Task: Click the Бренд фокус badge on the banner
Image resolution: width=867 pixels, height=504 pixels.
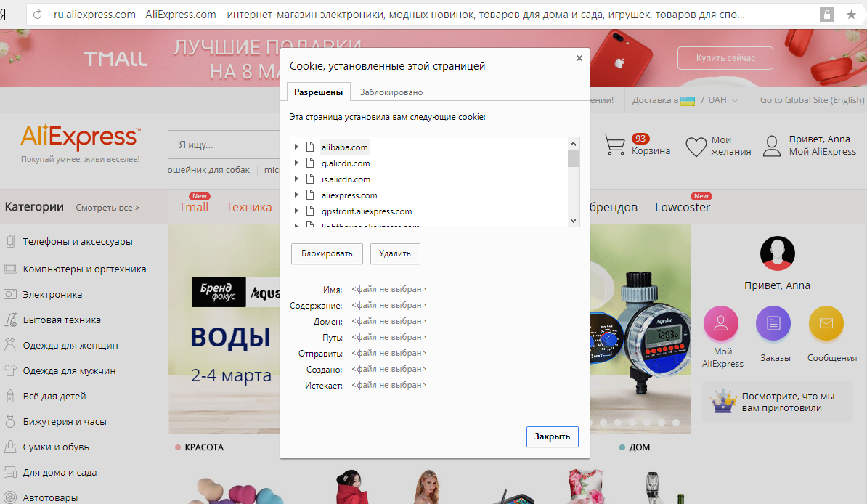Action: [219, 291]
